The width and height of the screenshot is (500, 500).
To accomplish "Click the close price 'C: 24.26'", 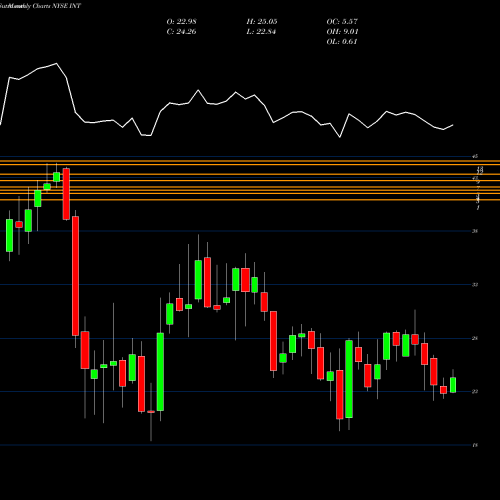I will click(181, 32).
